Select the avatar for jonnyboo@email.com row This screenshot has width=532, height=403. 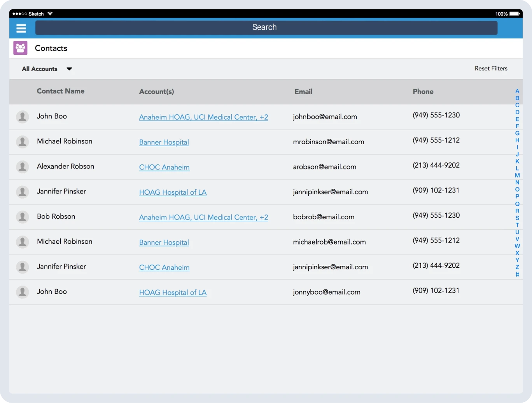(23, 292)
